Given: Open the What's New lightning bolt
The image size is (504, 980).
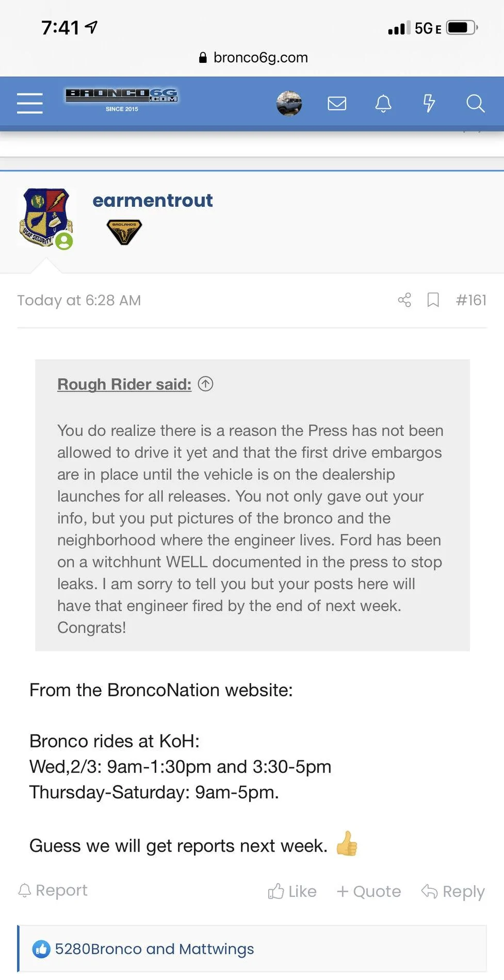Looking at the screenshot, I should coord(429,103).
